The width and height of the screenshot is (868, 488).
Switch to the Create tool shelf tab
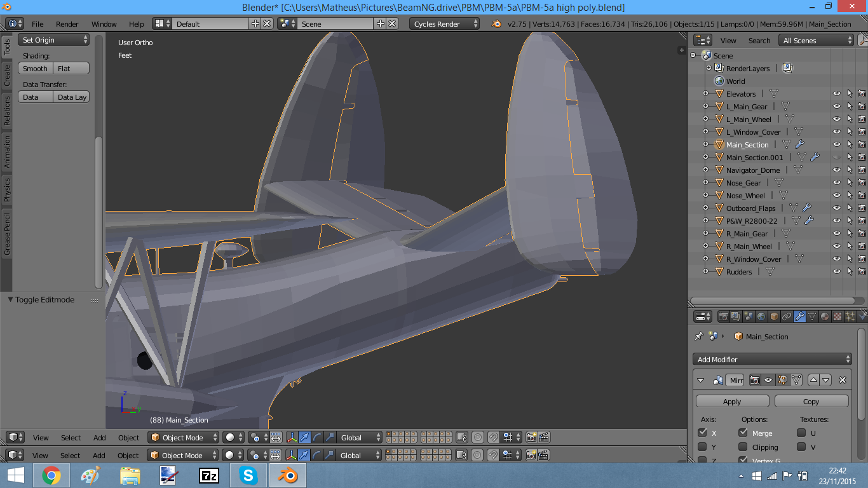(7, 75)
